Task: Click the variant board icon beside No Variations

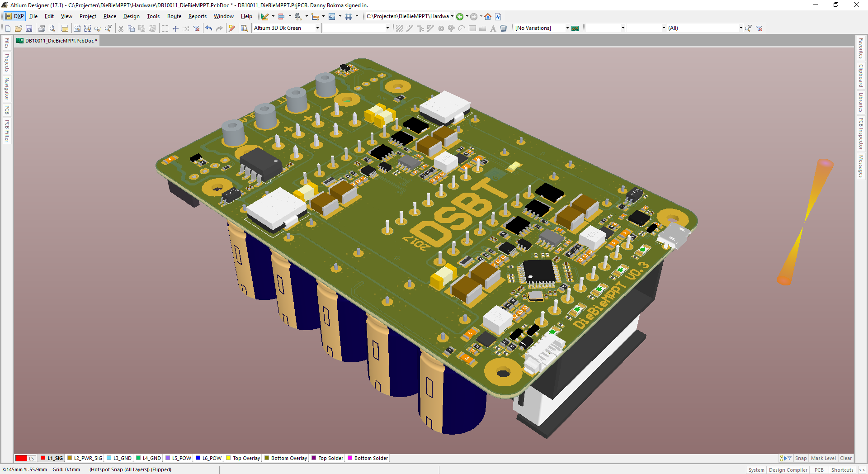Action: [x=575, y=28]
